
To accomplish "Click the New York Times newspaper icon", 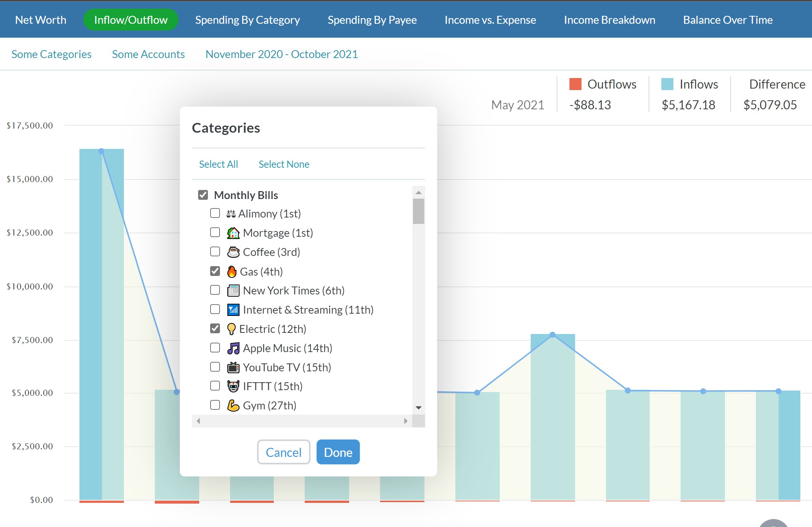I will [x=233, y=291].
